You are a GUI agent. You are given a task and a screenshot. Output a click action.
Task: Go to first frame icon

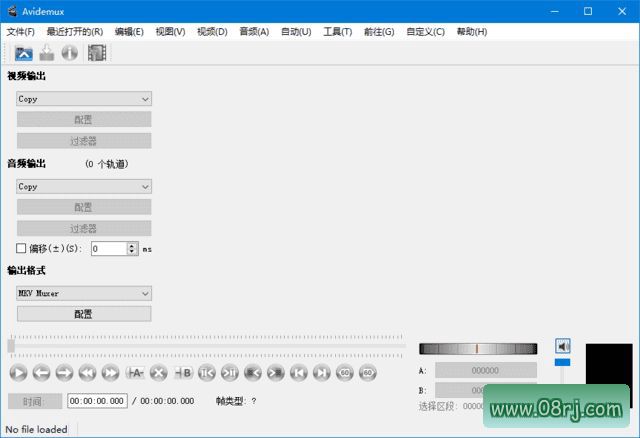299,373
